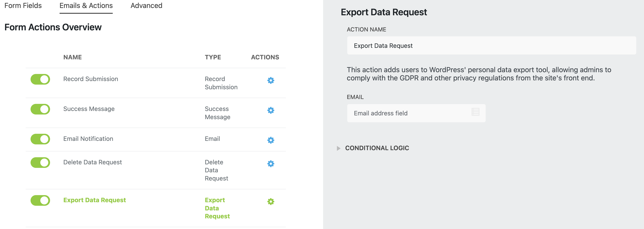Select the Export Data Request action name
644x229 pixels.
[x=95, y=200]
